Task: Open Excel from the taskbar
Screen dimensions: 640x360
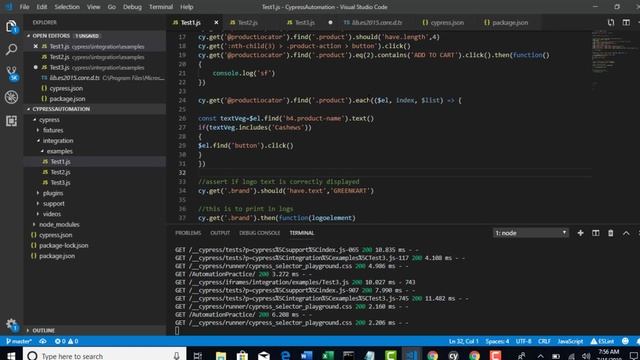Action: [328, 356]
